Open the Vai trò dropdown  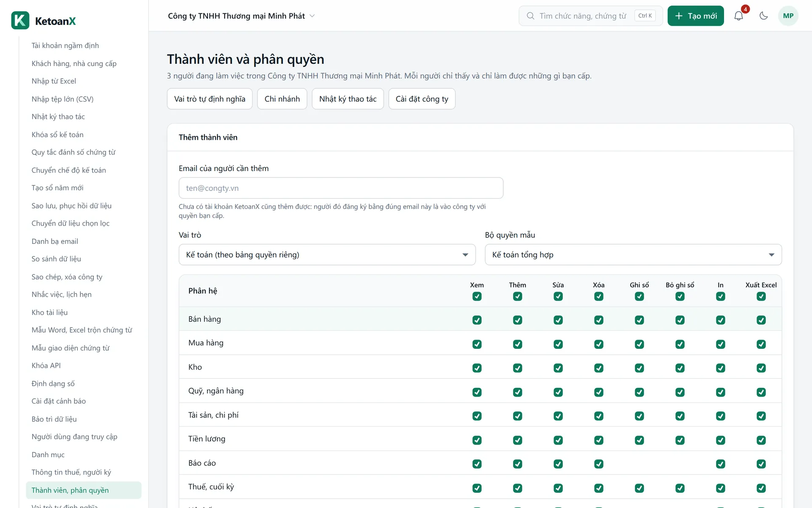pyautogui.click(x=327, y=254)
